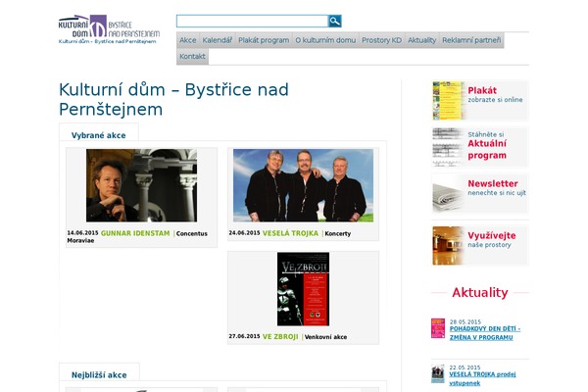
Task: Open O kulturním domu menu item
Action: [x=325, y=40]
